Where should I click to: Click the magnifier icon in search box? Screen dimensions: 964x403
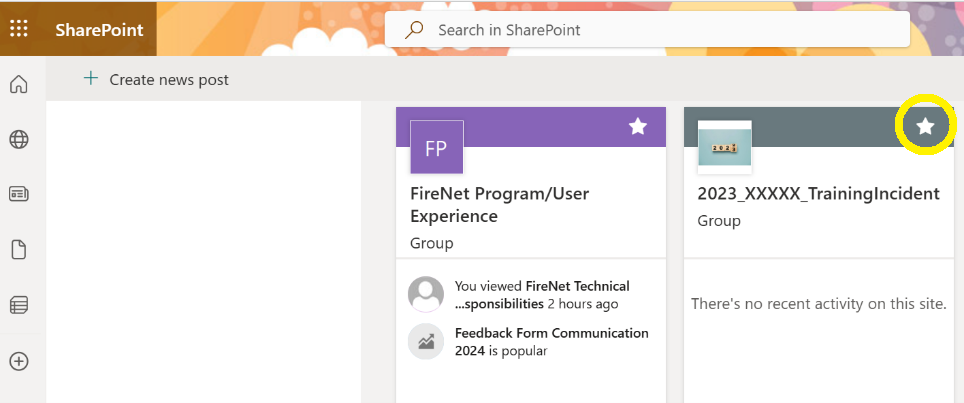point(414,30)
